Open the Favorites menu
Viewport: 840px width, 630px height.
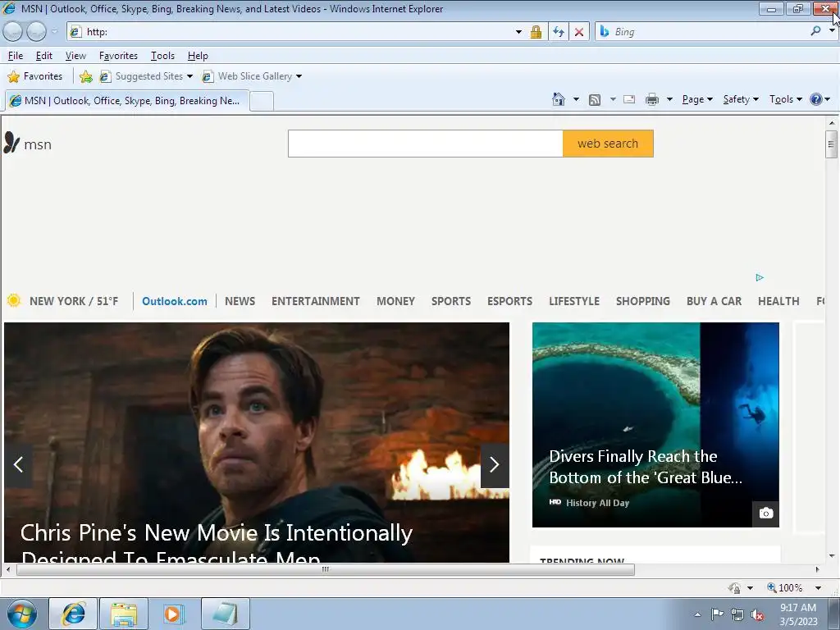[118, 56]
